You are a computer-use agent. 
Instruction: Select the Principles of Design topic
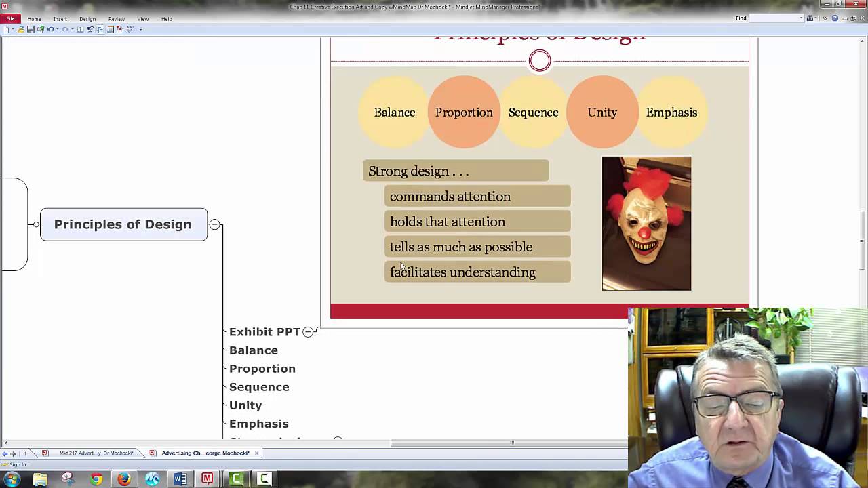pos(123,224)
